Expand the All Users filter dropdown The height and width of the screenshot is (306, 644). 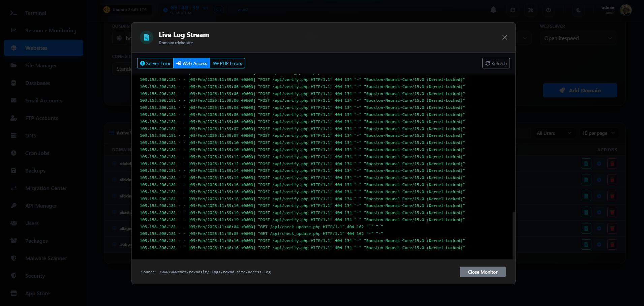(x=554, y=133)
